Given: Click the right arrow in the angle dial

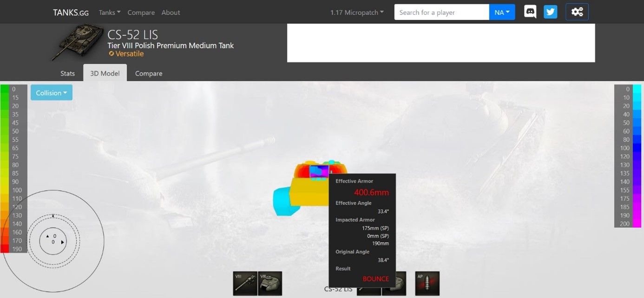Looking at the screenshot, I should coord(63,242).
